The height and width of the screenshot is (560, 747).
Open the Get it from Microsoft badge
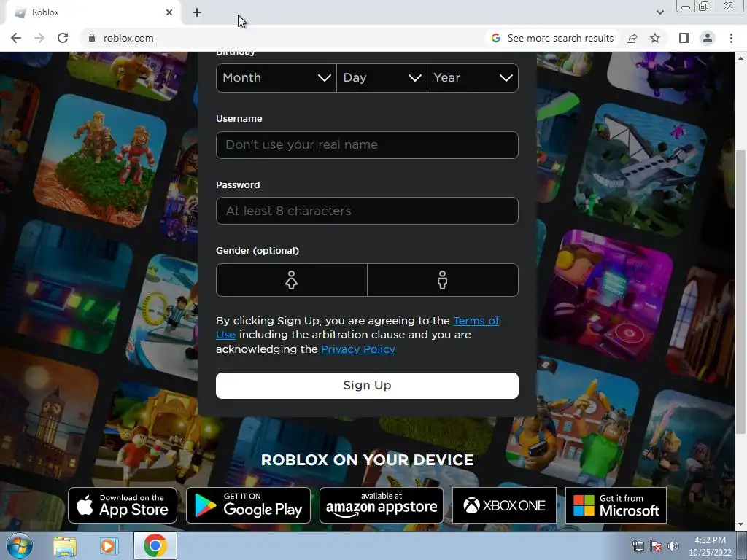pos(616,505)
